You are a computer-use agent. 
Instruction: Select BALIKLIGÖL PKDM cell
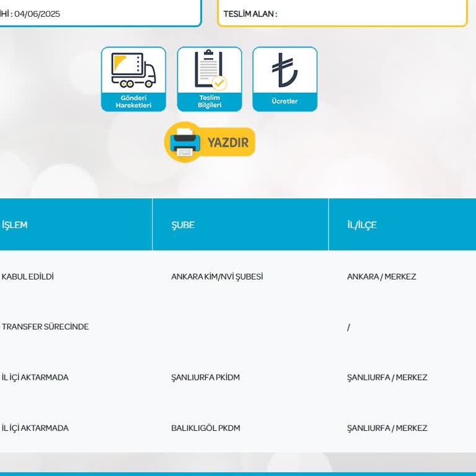pos(206,428)
